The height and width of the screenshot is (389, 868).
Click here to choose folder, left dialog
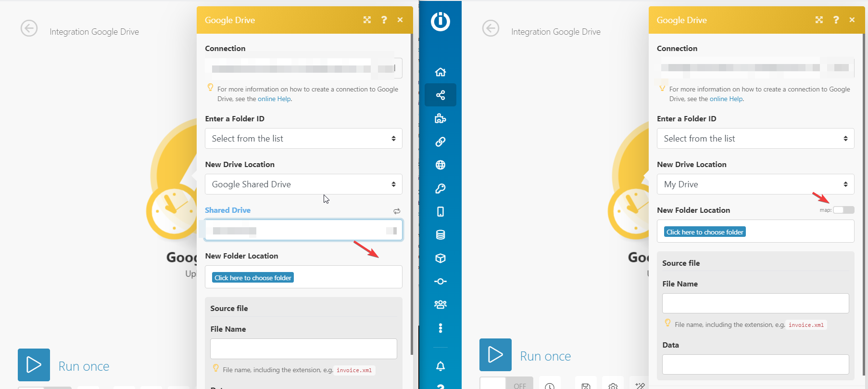pos(253,278)
